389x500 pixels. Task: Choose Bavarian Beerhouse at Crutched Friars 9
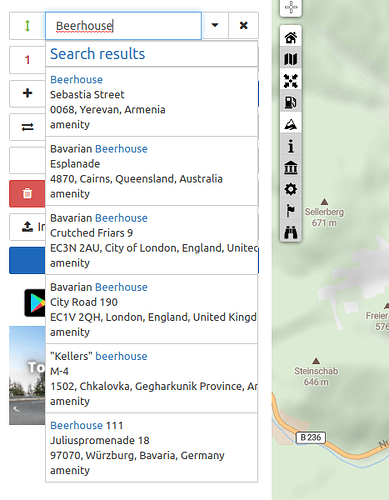[x=152, y=240]
